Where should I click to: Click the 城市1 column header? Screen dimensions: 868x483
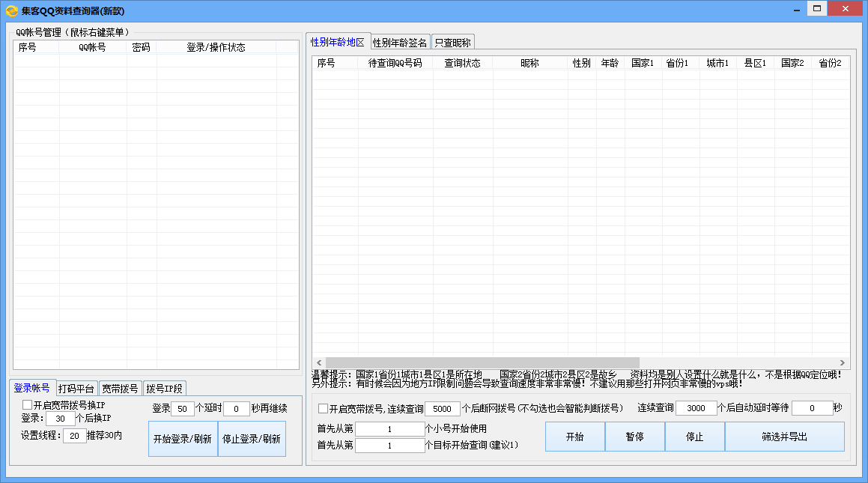click(x=718, y=63)
